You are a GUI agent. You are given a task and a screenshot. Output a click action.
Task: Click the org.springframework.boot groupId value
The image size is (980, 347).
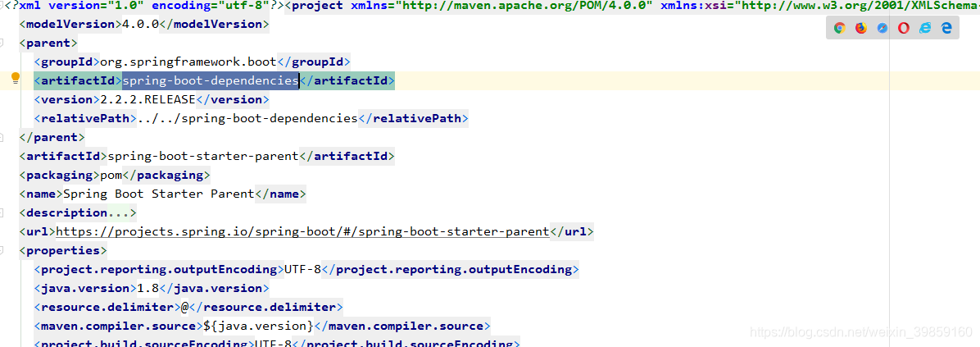(188, 62)
